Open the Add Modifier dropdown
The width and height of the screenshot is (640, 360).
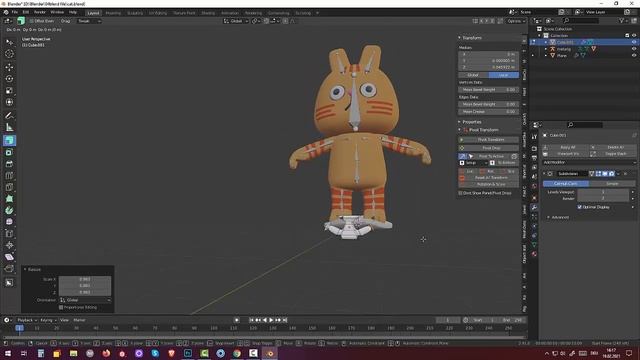point(589,162)
